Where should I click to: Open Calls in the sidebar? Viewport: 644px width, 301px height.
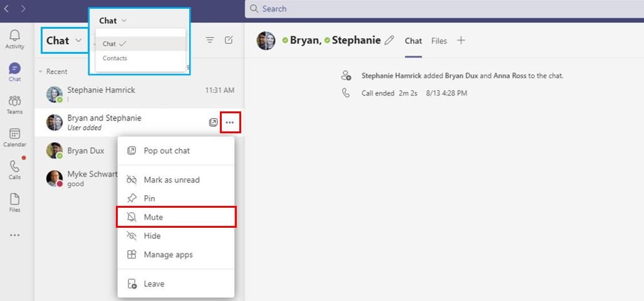(15, 170)
